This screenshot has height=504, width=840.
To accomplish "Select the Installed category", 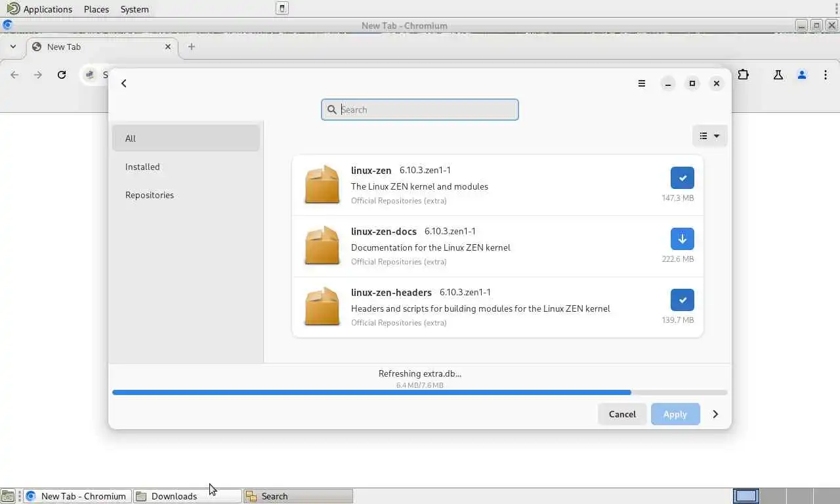I will click(x=186, y=167).
